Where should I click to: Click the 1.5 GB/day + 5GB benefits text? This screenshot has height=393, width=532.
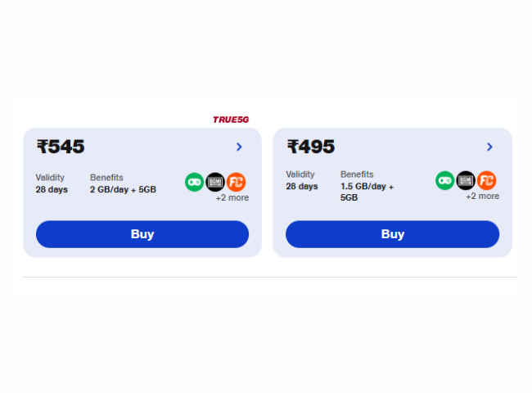[x=367, y=192]
